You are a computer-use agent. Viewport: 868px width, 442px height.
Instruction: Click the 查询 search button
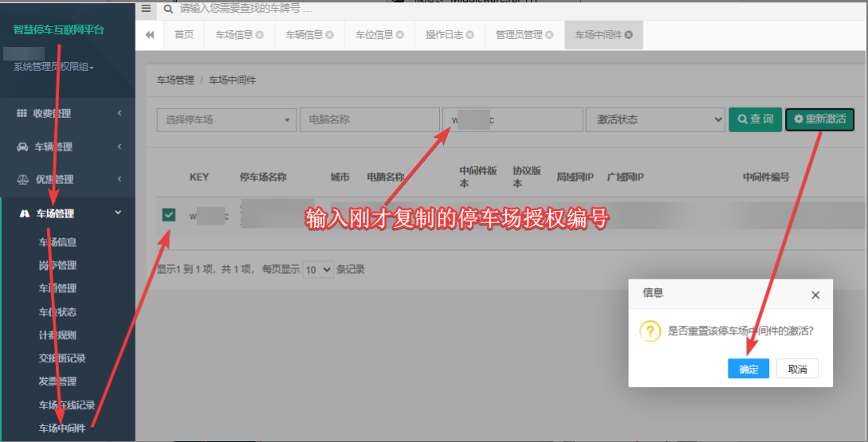(755, 119)
